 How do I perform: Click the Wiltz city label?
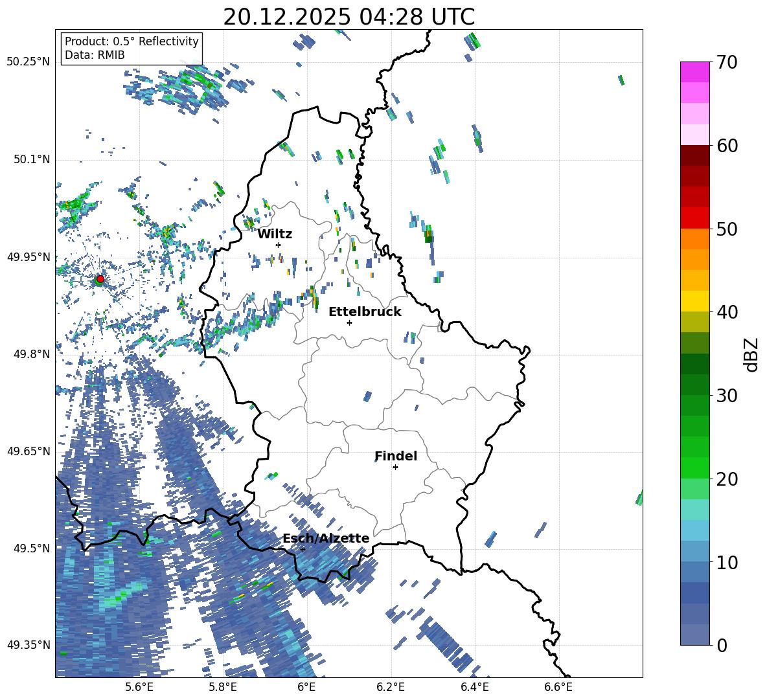tap(275, 234)
